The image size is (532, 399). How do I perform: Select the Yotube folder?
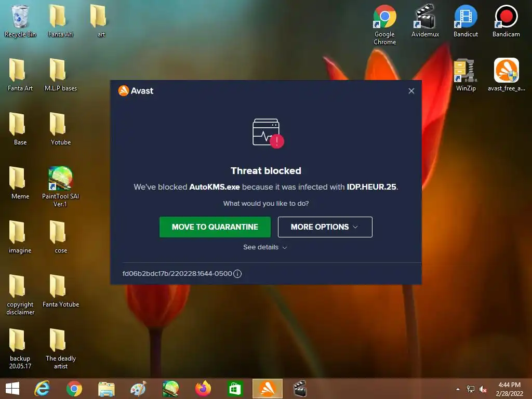pyautogui.click(x=60, y=129)
